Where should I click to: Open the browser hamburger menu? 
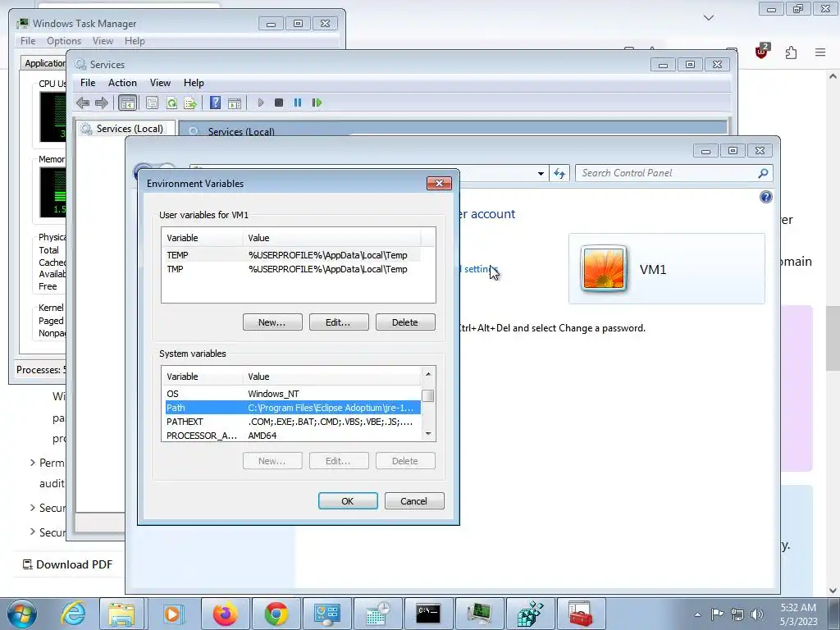coord(820,52)
